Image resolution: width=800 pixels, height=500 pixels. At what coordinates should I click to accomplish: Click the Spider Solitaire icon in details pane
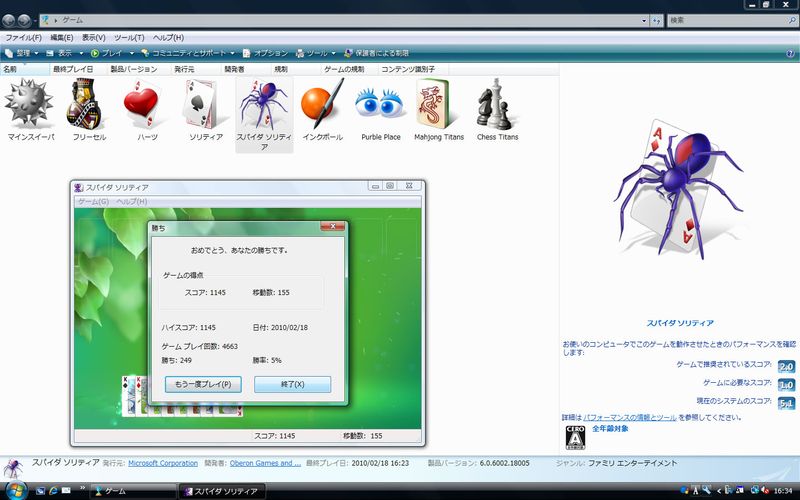(x=13, y=468)
